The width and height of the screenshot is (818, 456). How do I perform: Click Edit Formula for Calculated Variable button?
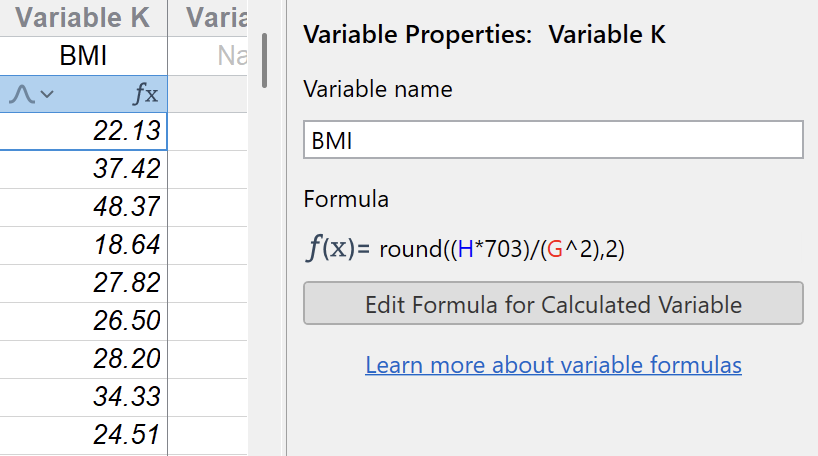tap(553, 304)
